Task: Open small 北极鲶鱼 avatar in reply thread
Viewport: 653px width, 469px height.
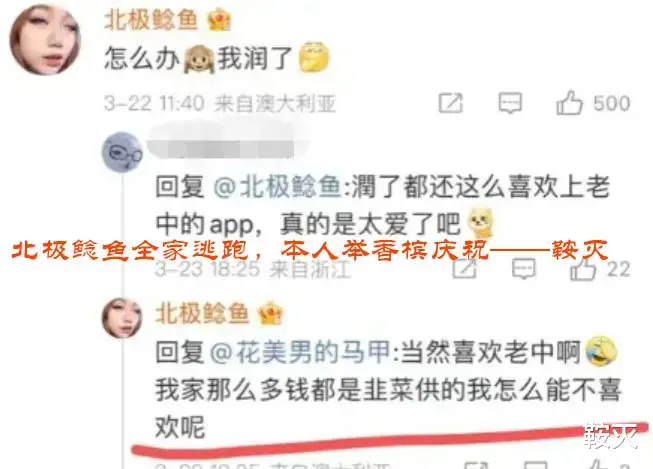Action: [x=122, y=317]
